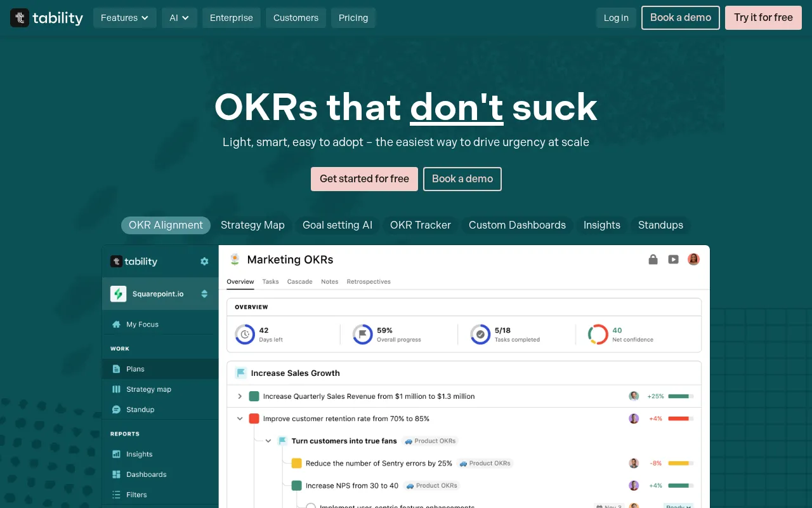Click the yellow -8% progress bar
This screenshot has height=508, width=812.
click(681, 463)
